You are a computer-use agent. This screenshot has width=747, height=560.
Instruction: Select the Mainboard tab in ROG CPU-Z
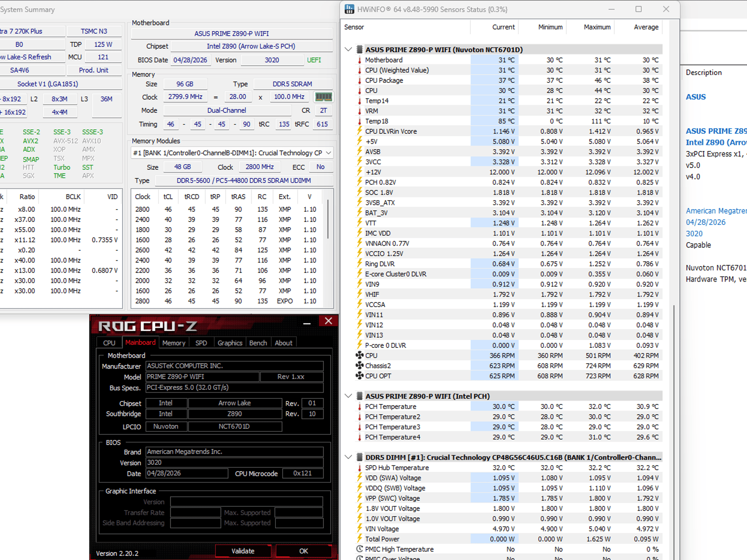[140, 342]
